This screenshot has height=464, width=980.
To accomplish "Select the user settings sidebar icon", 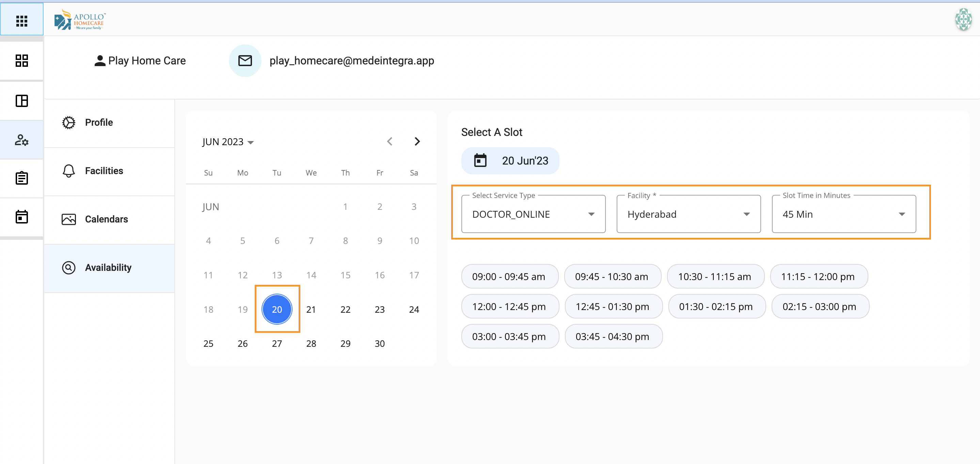I will [x=22, y=140].
